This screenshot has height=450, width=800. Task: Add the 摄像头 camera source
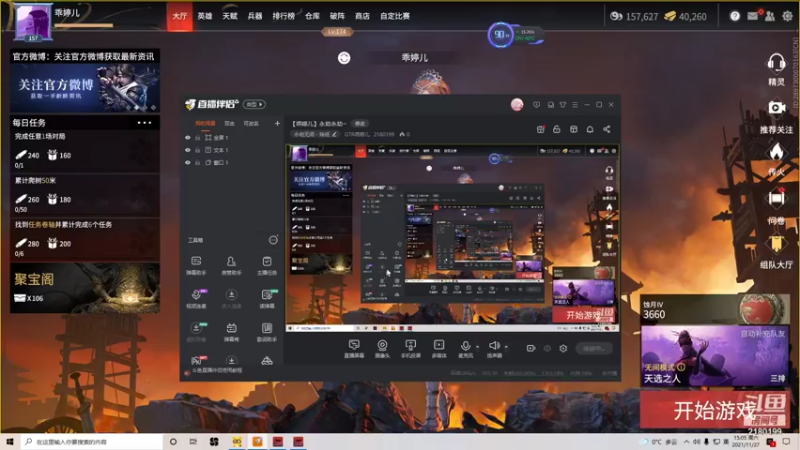382,348
